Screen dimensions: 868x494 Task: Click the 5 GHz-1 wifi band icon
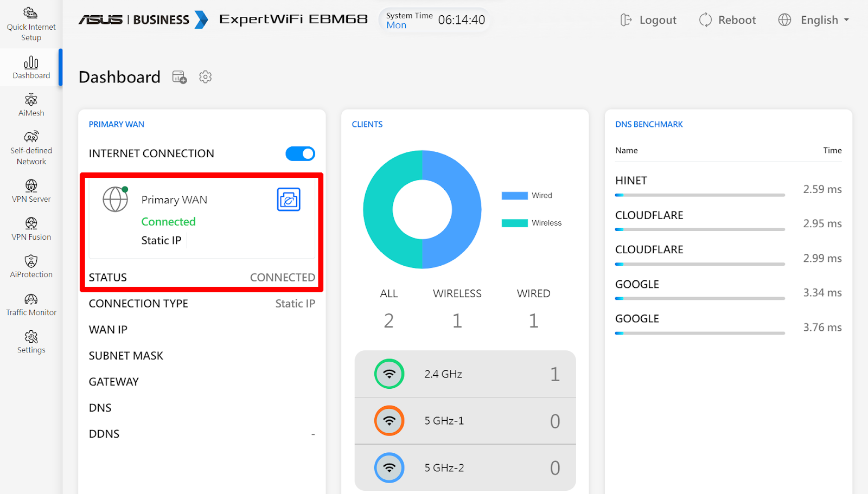coord(389,420)
